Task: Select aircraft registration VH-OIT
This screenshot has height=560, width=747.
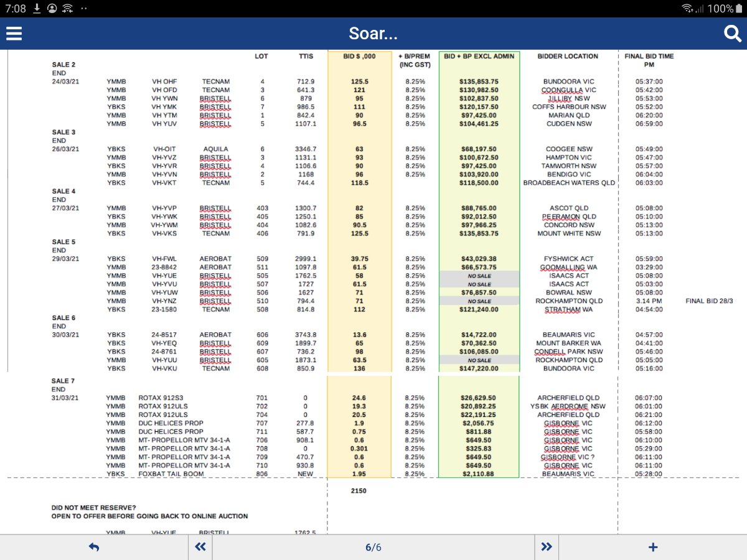Action: pos(164,149)
